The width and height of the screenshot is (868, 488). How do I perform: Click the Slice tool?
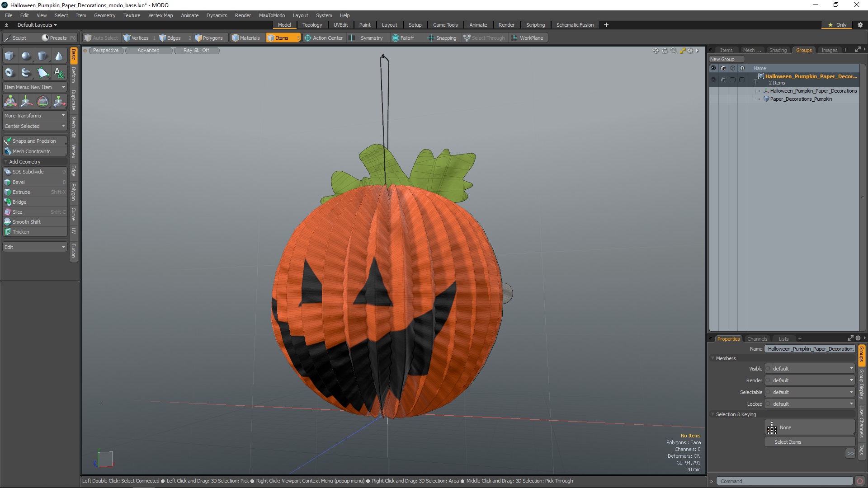[x=35, y=212]
